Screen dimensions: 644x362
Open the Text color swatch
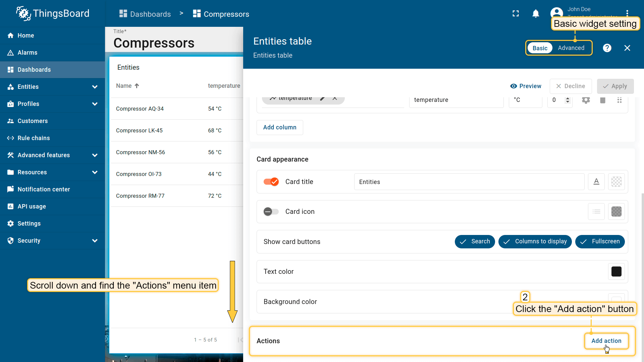pyautogui.click(x=616, y=271)
